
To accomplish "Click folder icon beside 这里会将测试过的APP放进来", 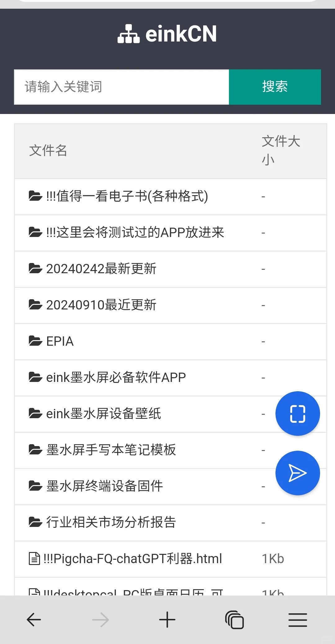I will (x=35, y=232).
